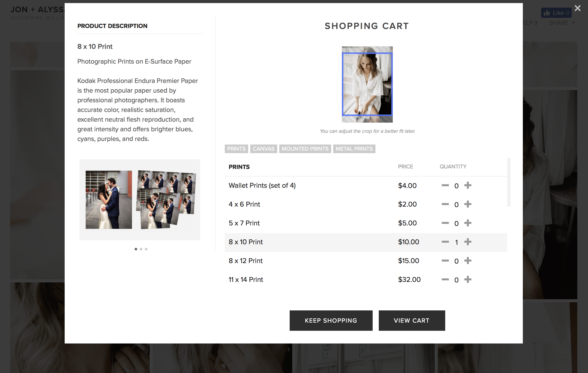This screenshot has width=588, height=373.
Task: Decrease 5 x 7 Print quantity
Action: click(x=445, y=223)
